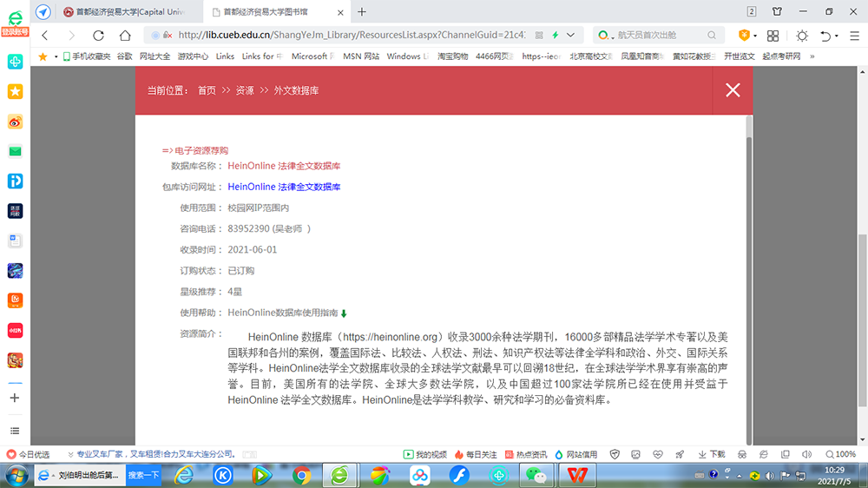Click the favorites star in bookmarks bar
Screen dimensions: 868x488
[43, 56]
